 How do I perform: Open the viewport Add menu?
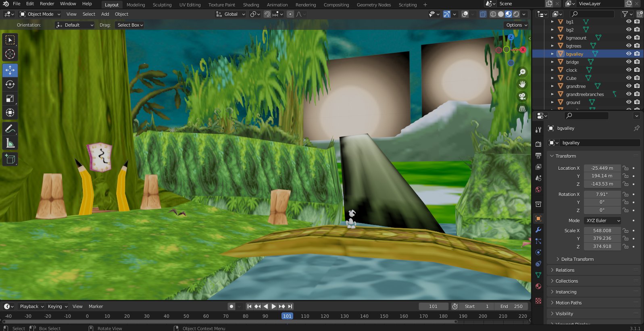105,14
